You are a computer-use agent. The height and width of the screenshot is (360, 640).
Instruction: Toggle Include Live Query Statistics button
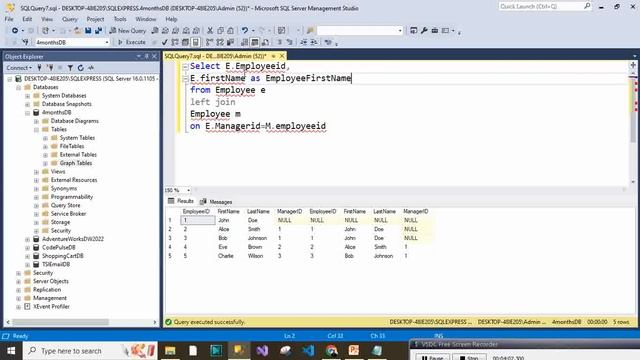220,42
